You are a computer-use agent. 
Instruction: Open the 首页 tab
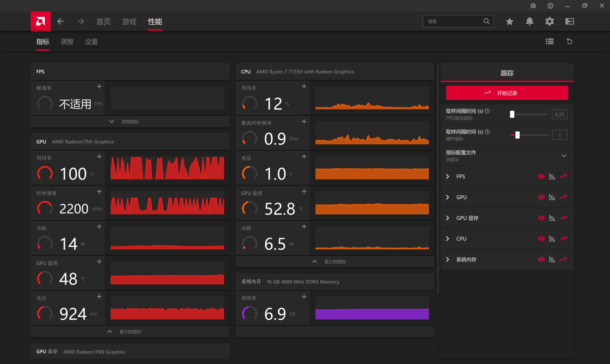click(x=103, y=22)
